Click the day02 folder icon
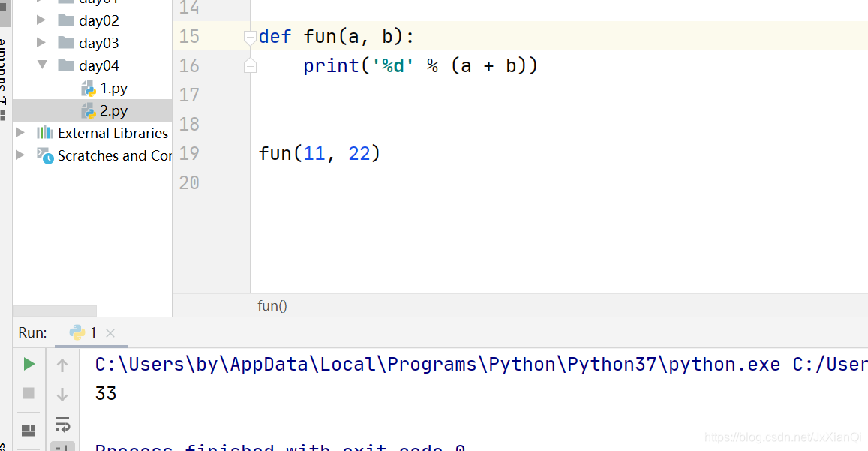This screenshot has width=868, height=451. coord(66,20)
